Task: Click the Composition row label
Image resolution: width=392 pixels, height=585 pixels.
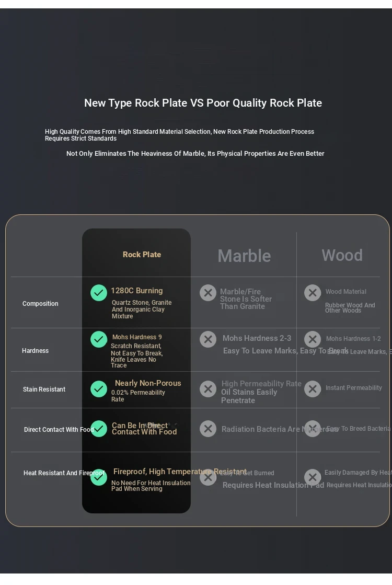Action: [40, 304]
